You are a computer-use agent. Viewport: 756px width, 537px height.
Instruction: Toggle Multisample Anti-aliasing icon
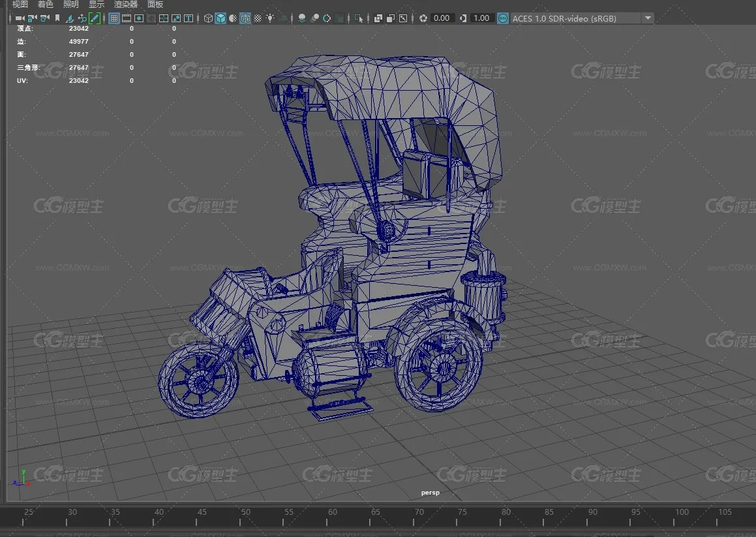[x=327, y=18]
